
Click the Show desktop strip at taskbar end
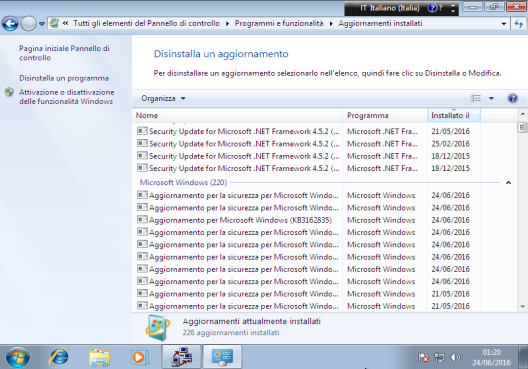tap(523, 357)
